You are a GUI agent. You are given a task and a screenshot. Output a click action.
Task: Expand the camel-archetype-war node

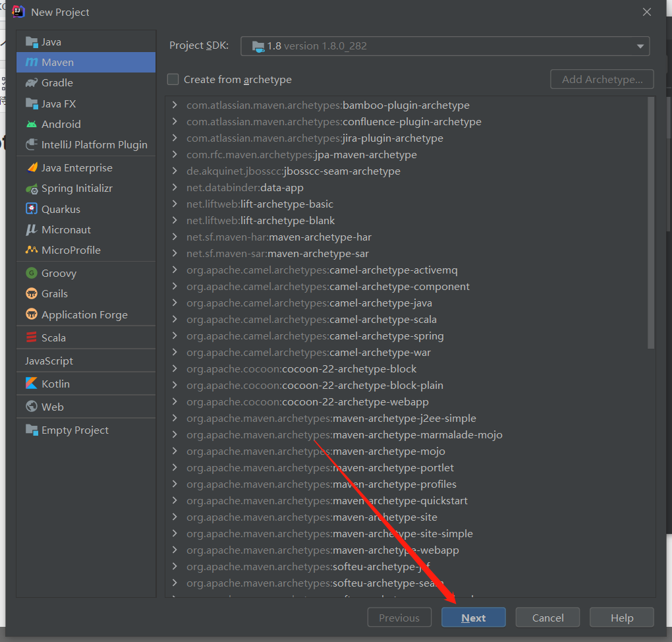pyautogui.click(x=175, y=352)
